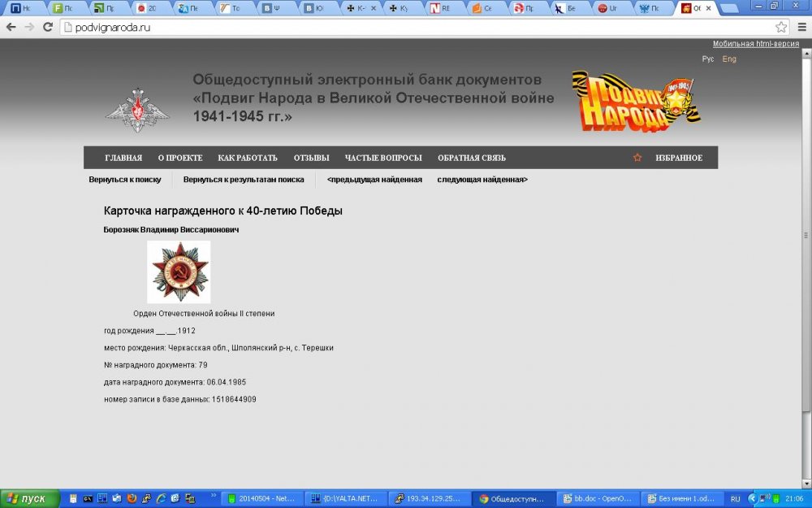Screen dimensions: 812x508
Task: Click the Ministry of Defence eagle emblem
Action: pos(137,110)
